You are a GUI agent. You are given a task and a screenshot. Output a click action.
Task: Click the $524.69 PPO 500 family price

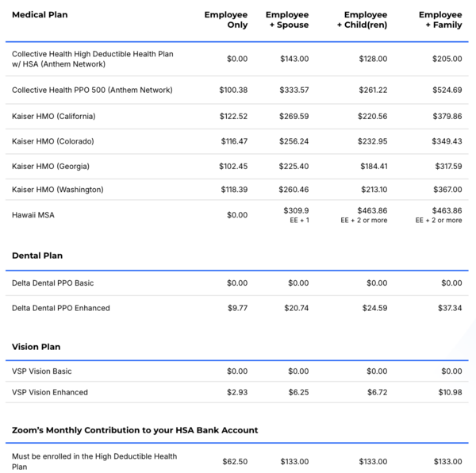[x=447, y=90]
